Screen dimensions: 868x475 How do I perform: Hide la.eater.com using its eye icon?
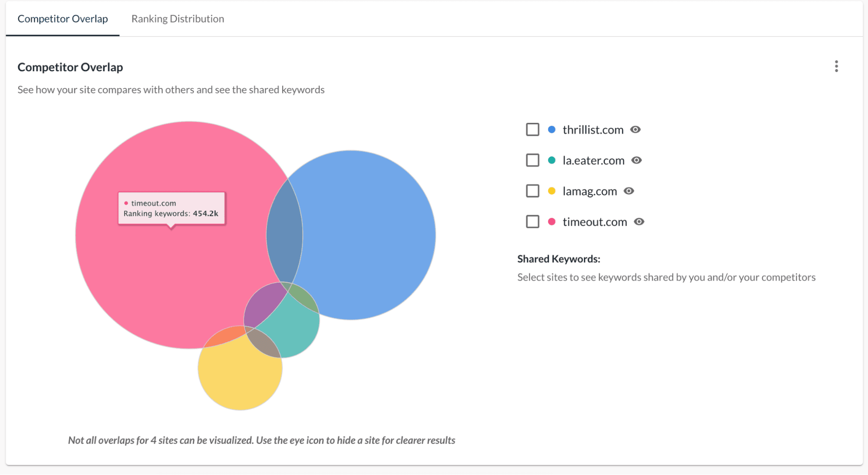pyautogui.click(x=637, y=160)
